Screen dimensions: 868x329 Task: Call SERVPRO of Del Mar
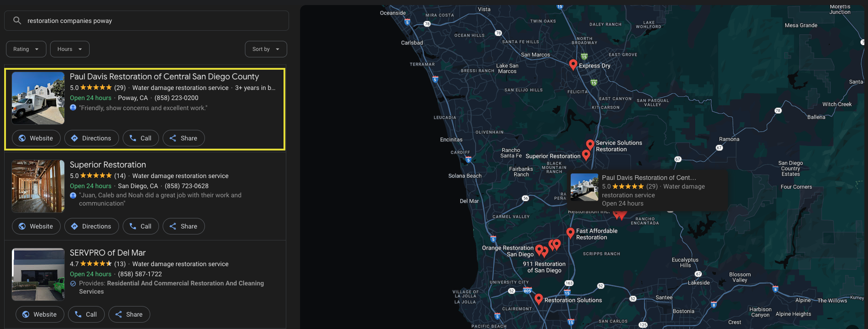[86, 314]
